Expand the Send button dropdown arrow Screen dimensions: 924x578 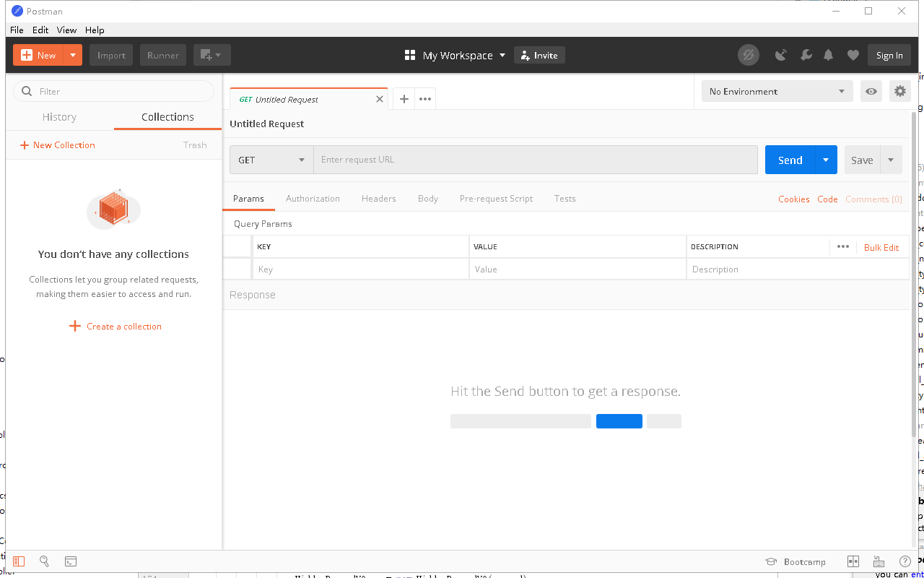826,160
